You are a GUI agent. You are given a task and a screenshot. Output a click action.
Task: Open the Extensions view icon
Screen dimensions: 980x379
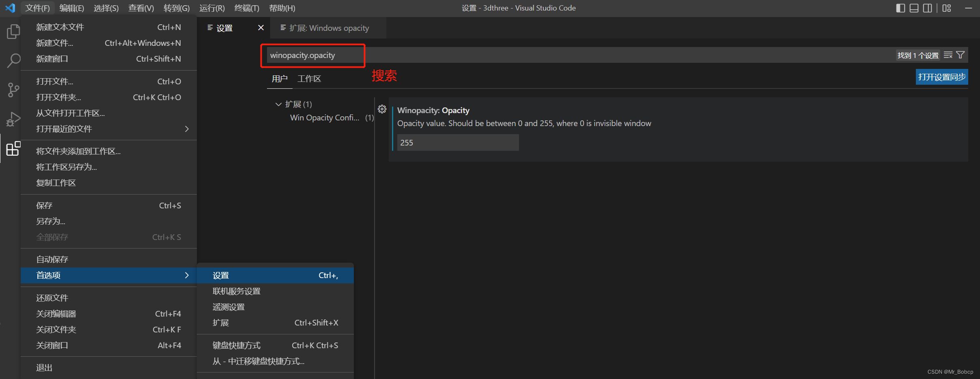point(13,148)
